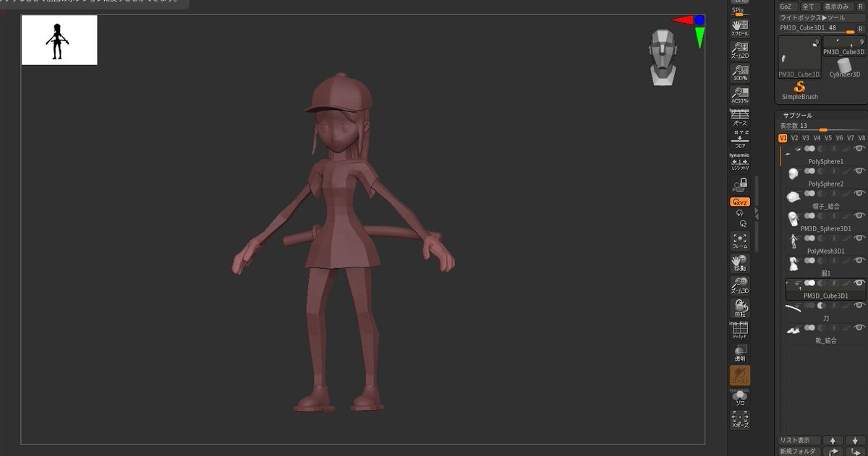Viewport: 868px width, 456px height.
Task: Hide 服1 subtool via eye icon
Action: pyautogui.click(x=859, y=260)
